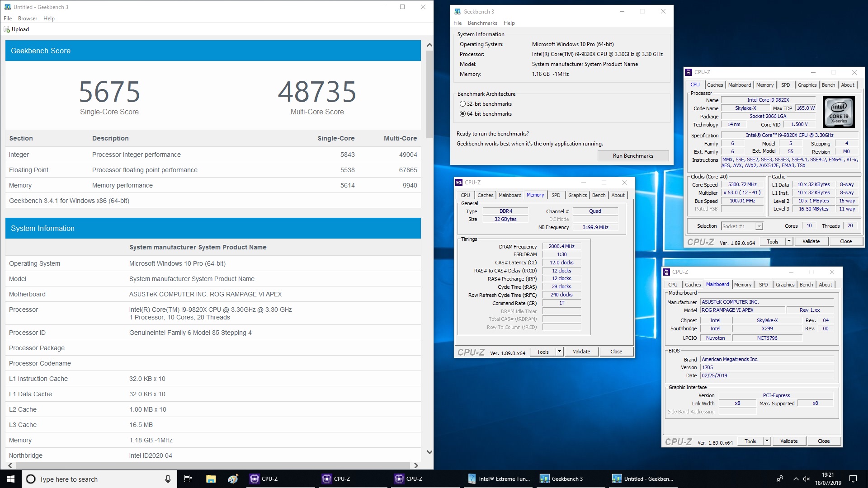Click Validate in CPU-Z CPU window
This screenshot has height=488, width=868.
[811, 241]
